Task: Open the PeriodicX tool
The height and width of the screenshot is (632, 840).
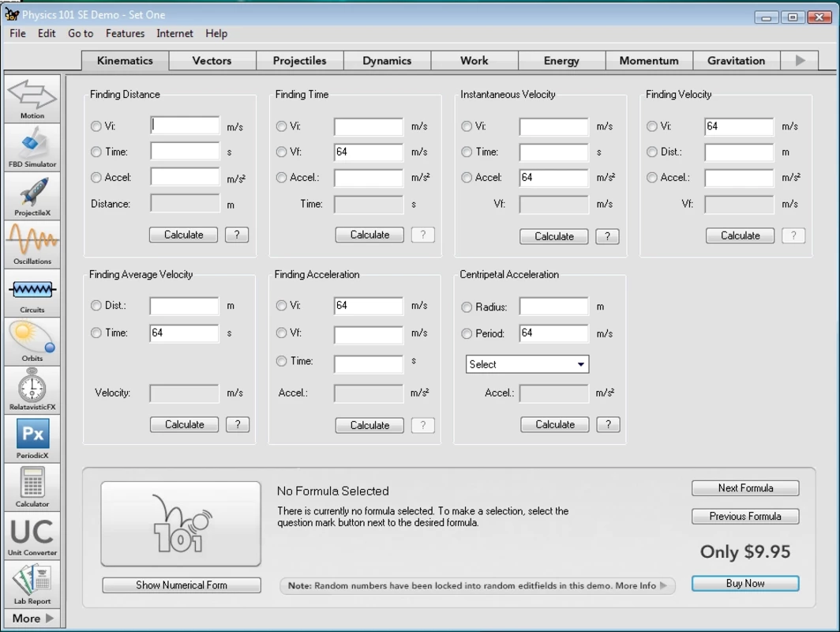Action: 32,438
